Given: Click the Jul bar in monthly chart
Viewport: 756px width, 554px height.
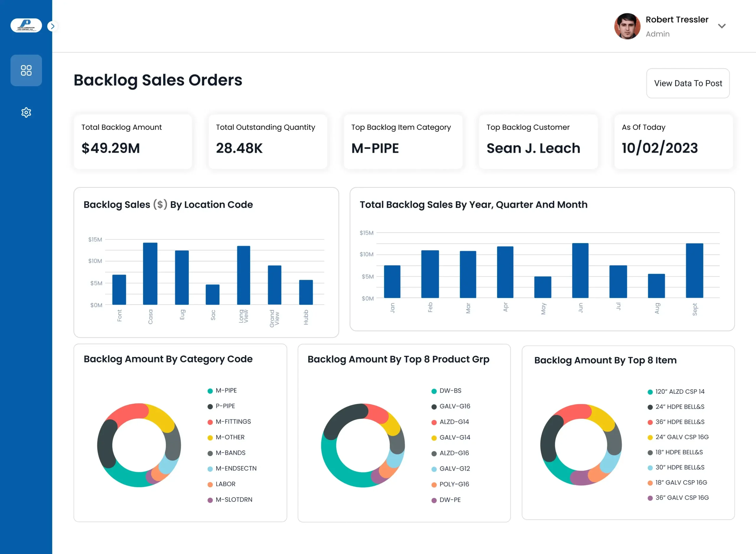Looking at the screenshot, I should tap(618, 282).
